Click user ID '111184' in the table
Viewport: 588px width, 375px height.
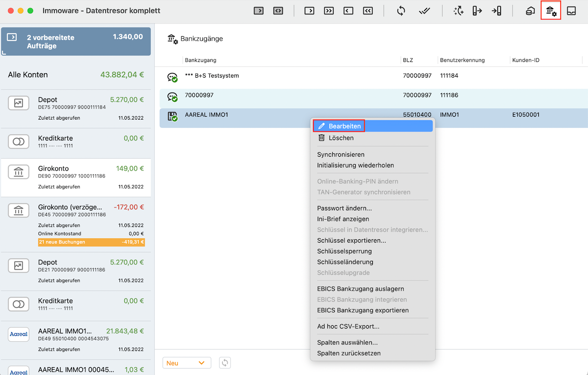click(x=449, y=76)
